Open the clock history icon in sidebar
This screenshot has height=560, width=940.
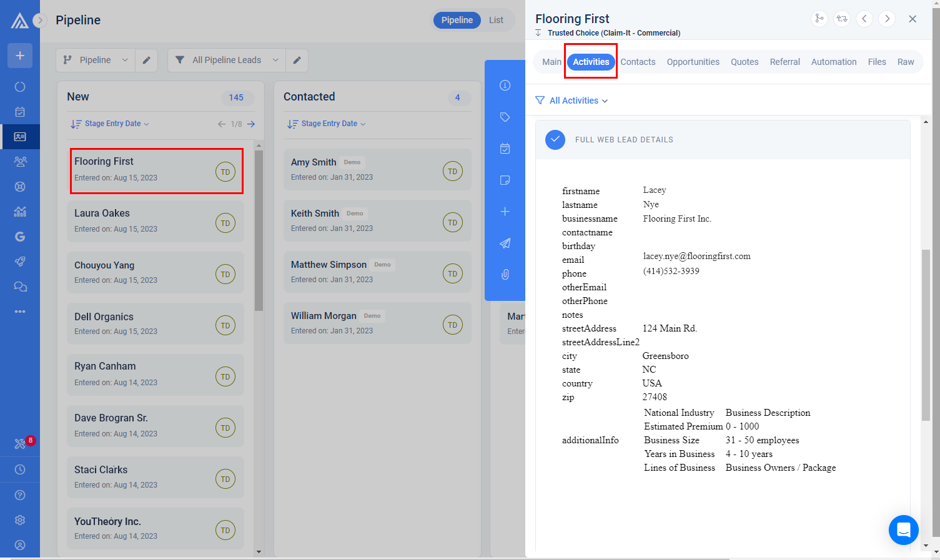[20, 469]
